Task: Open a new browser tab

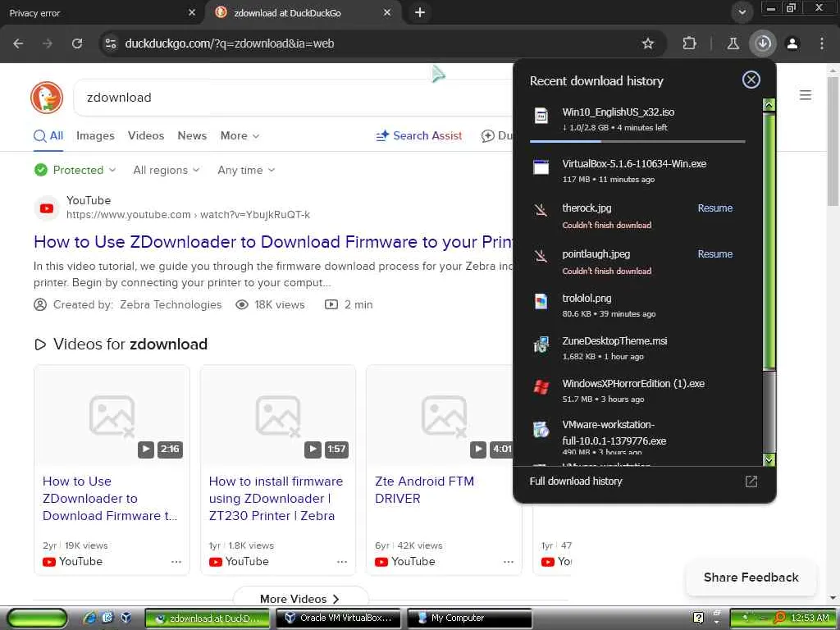Action: click(x=420, y=12)
